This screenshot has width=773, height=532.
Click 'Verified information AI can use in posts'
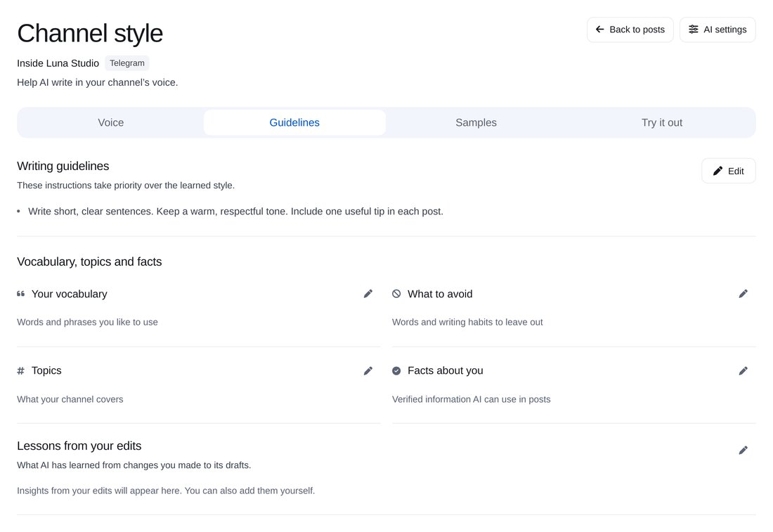[472, 399]
